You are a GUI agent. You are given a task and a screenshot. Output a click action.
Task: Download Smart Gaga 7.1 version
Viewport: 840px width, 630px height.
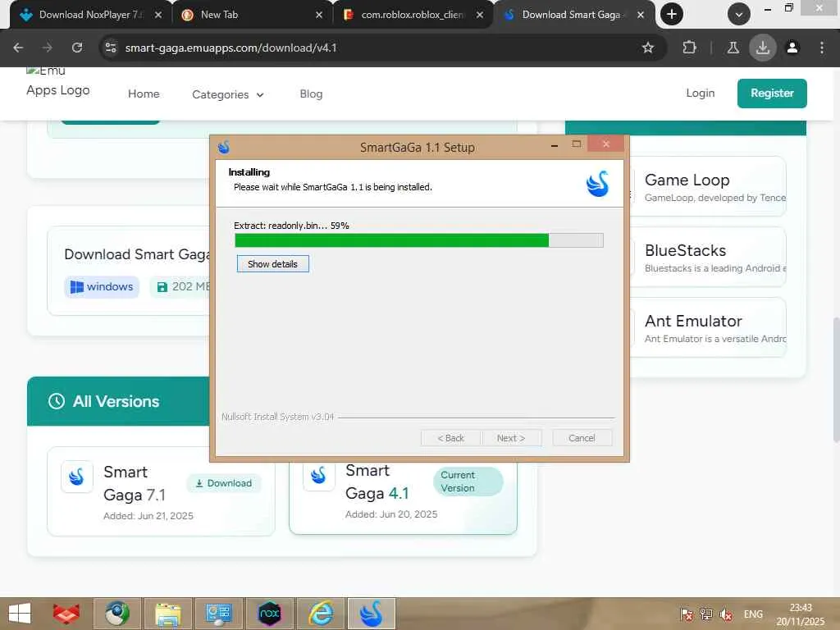pyautogui.click(x=224, y=483)
